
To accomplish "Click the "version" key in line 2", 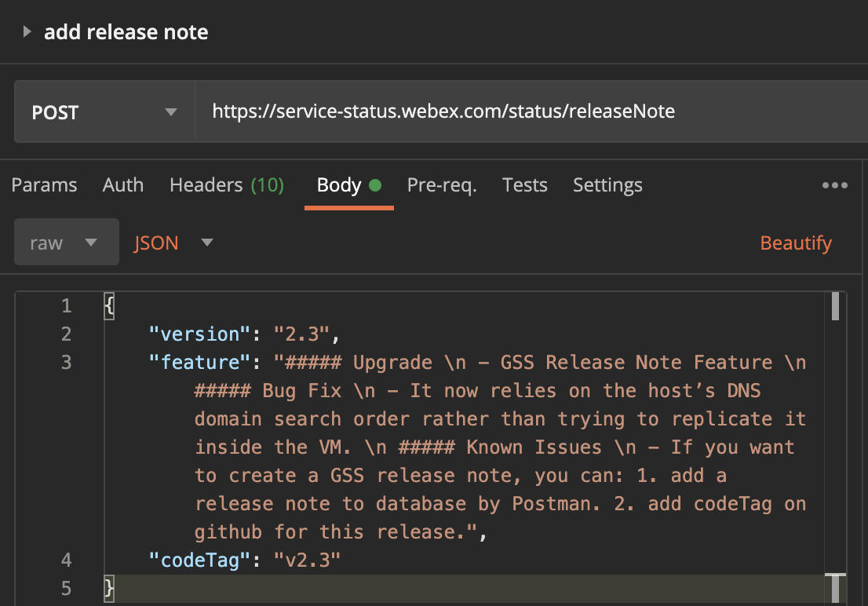I will (x=200, y=334).
